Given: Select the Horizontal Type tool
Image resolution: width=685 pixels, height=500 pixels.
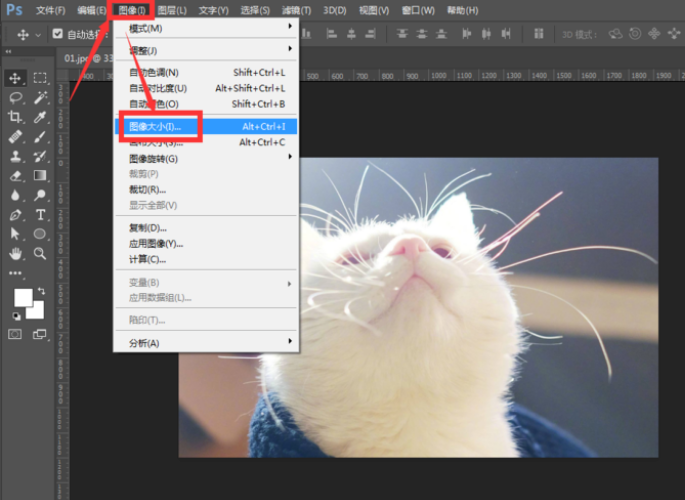Looking at the screenshot, I should [40, 214].
